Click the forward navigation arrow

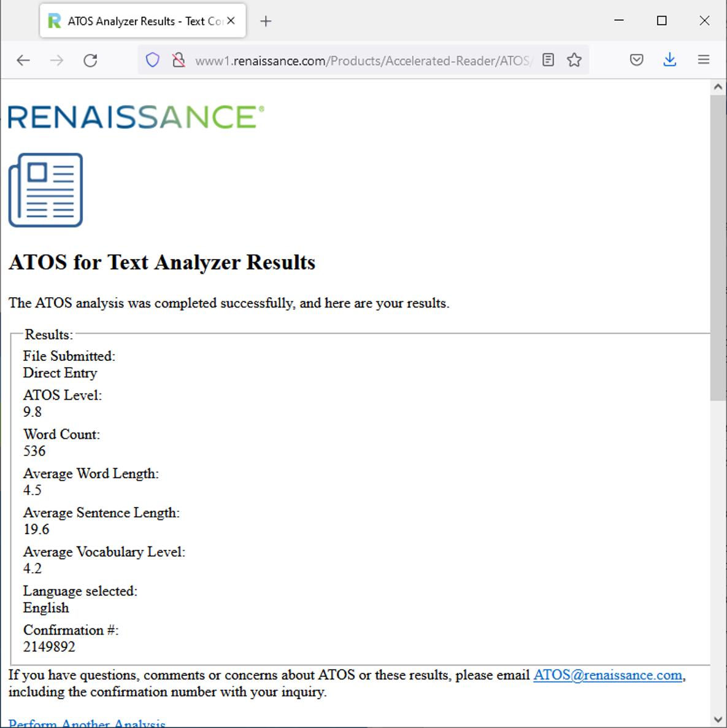(x=56, y=60)
